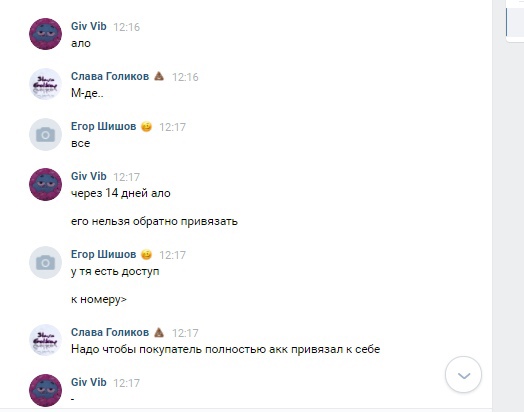Click Егор Шишов's camera placeholder avatar near 'все'
The image size is (524, 412).
[x=45, y=134]
